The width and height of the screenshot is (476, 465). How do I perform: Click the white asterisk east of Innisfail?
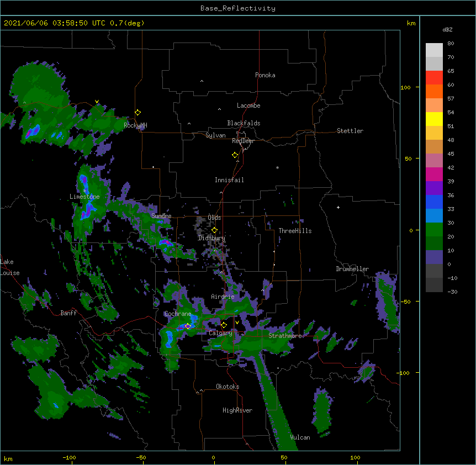tap(277, 168)
